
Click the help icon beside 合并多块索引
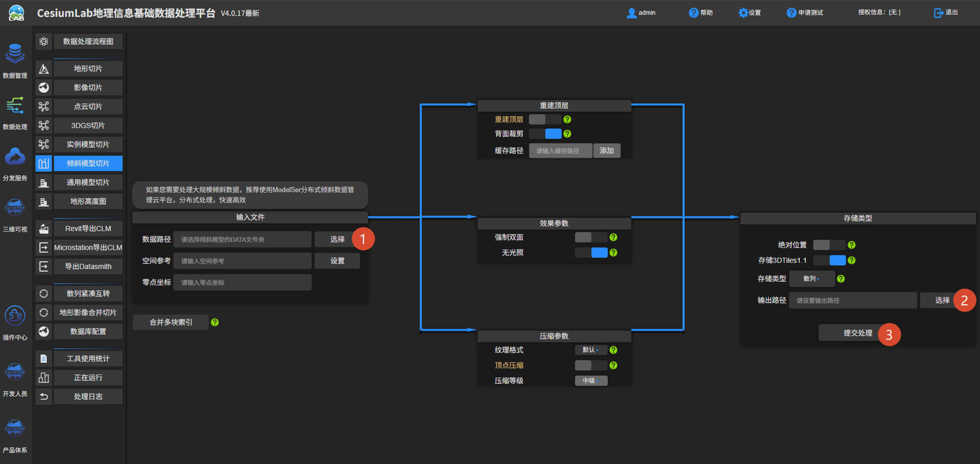(x=215, y=322)
